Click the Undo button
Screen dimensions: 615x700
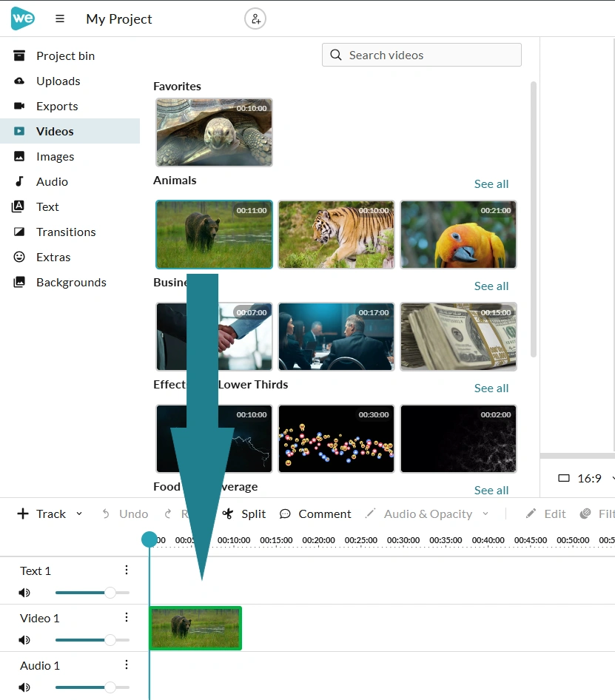[125, 514]
